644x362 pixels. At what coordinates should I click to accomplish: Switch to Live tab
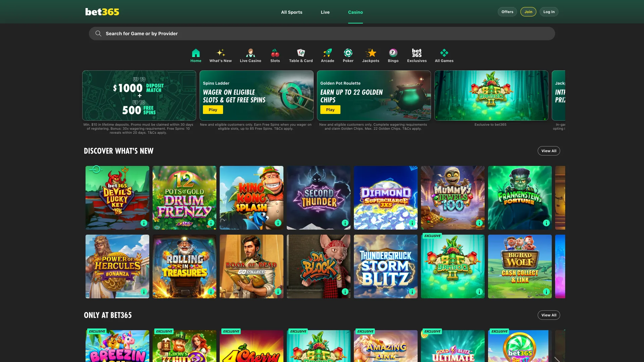coord(325,12)
